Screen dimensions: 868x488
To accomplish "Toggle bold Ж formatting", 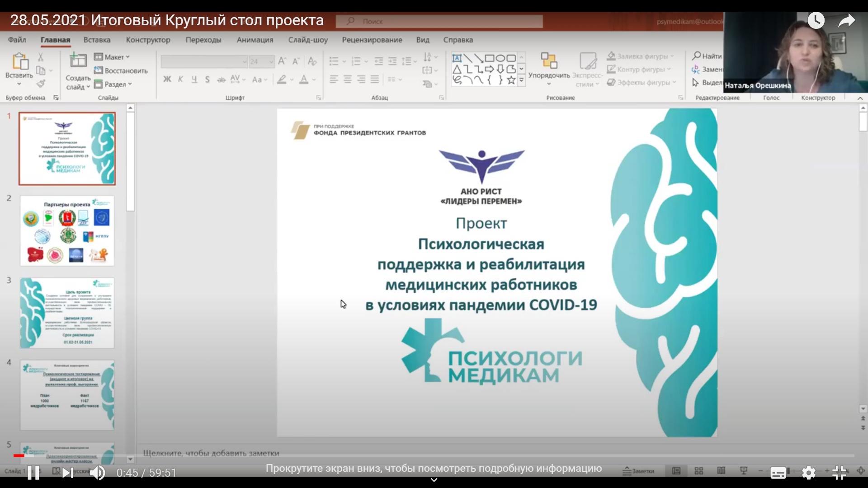I will tap(167, 80).
